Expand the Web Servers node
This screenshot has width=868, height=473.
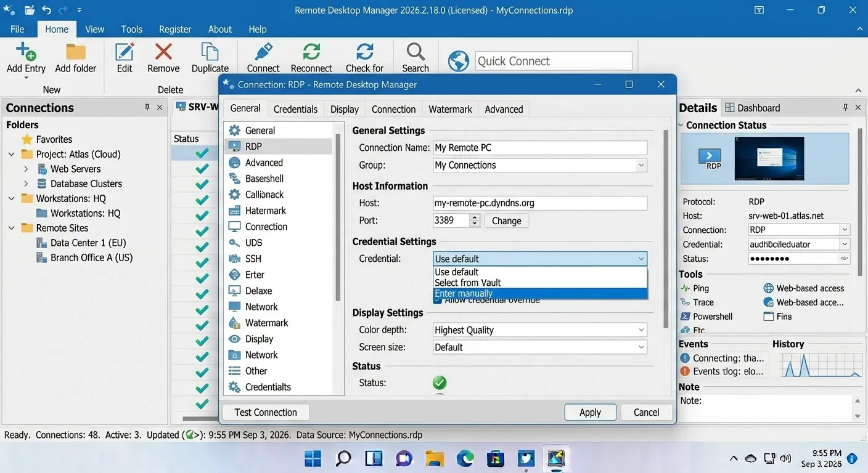click(x=26, y=169)
